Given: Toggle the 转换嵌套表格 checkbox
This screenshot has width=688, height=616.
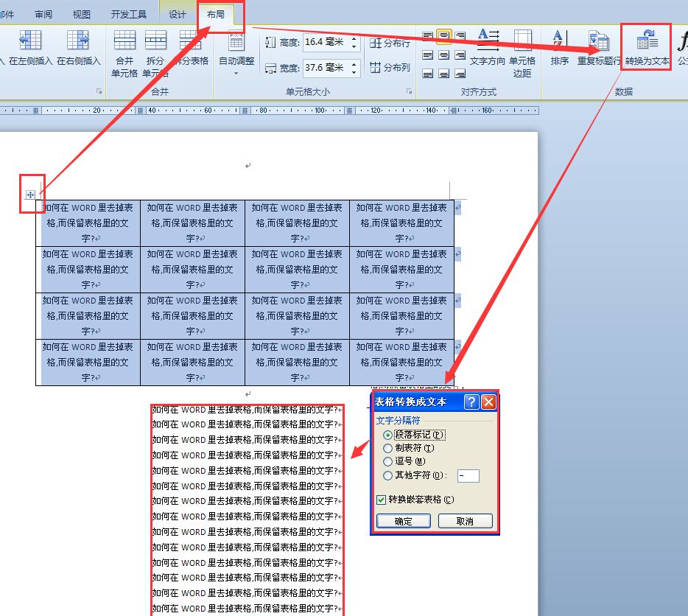Looking at the screenshot, I should 382,500.
